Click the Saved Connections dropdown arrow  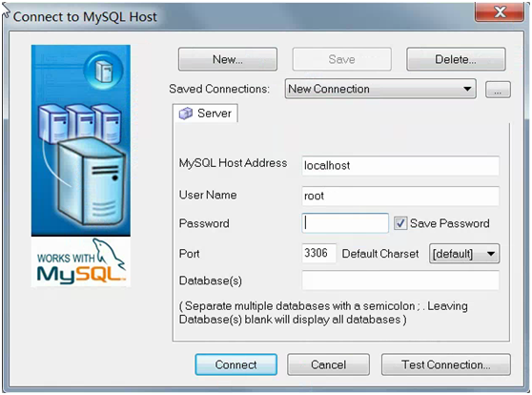[x=467, y=89]
